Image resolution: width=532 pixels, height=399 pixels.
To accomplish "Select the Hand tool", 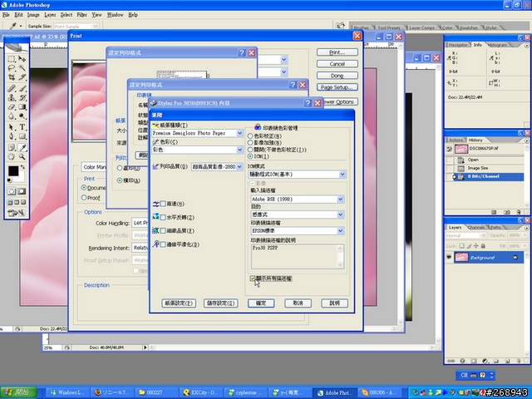I will pos(11,157).
